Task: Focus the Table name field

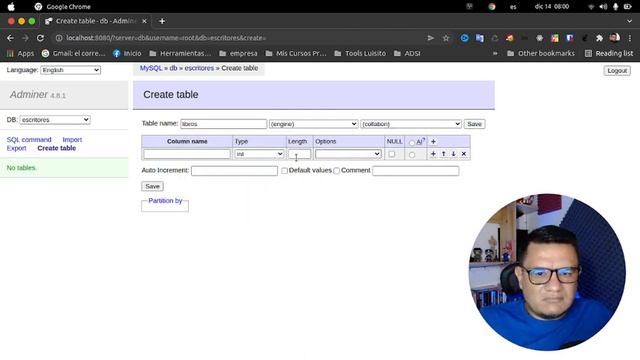Action: [x=224, y=124]
